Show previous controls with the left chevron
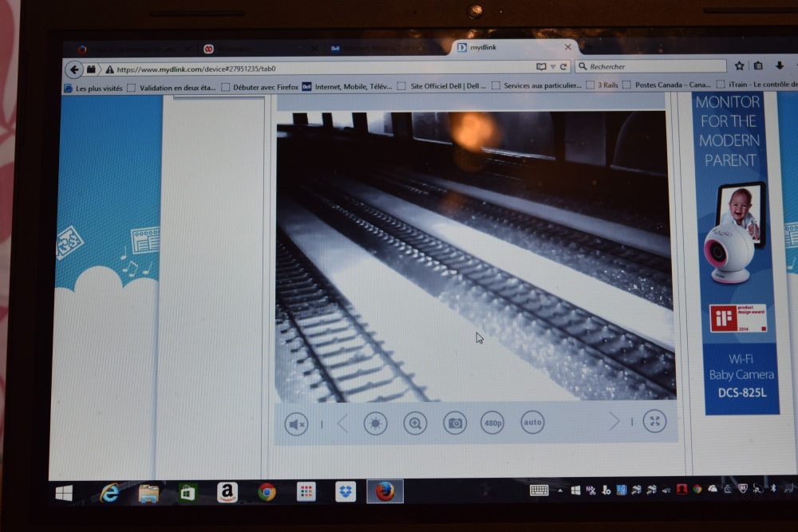This screenshot has height=532, width=798. click(342, 424)
